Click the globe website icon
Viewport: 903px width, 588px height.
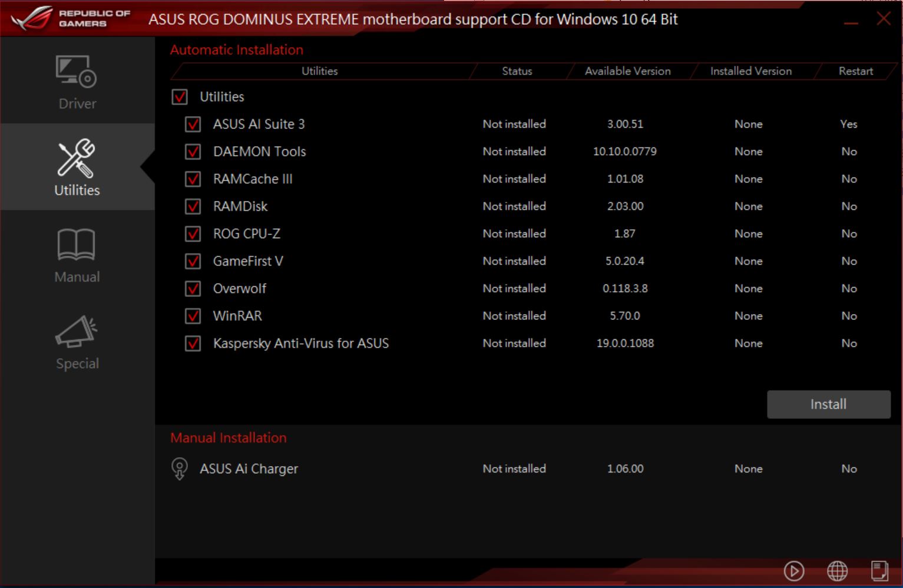837,570
